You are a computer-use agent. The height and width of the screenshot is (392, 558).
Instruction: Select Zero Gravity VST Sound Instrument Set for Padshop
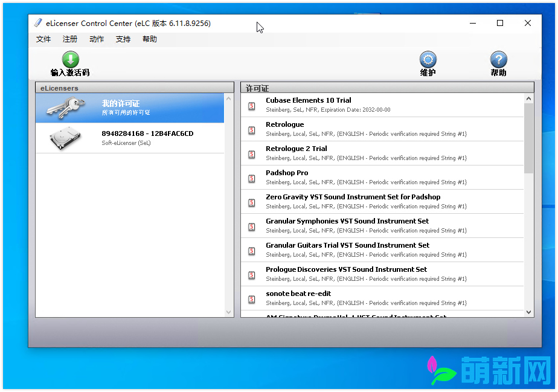(382, 202)
